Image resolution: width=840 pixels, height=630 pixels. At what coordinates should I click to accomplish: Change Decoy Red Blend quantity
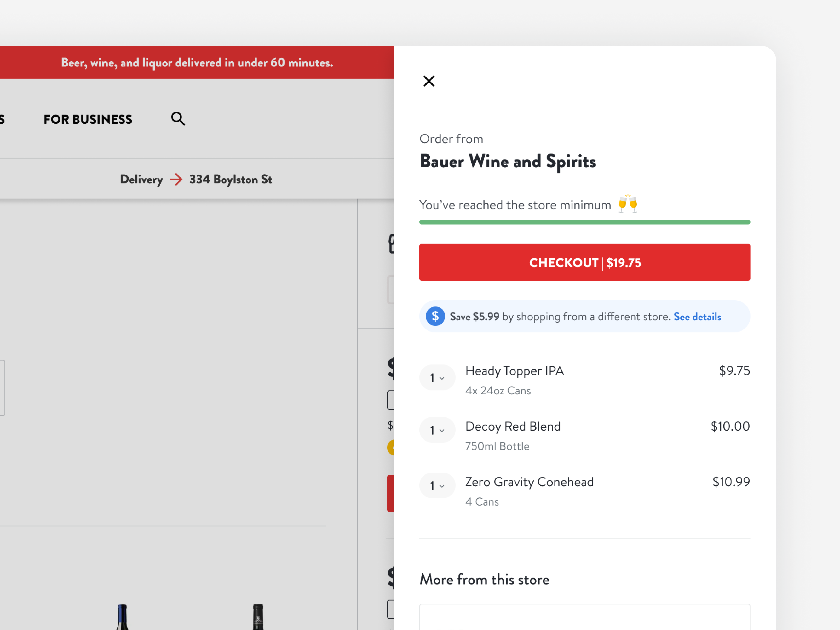pos(437,430)
